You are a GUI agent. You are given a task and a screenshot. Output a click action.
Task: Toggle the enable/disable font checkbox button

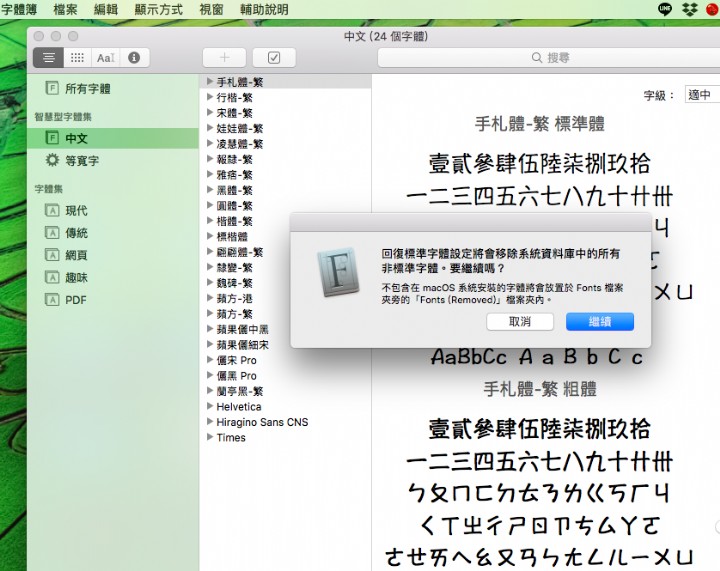click(x=274, y=58)
